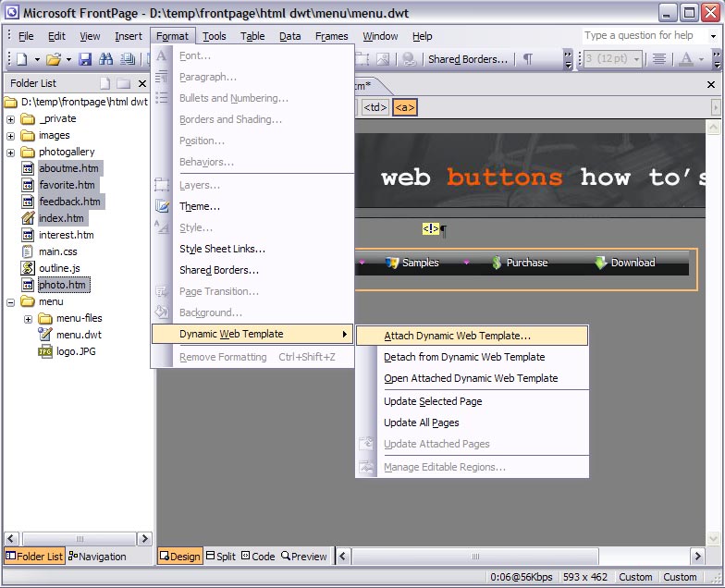Click the Type a question for help field
This screenshot has height=588, width=725.
[644, 35]
